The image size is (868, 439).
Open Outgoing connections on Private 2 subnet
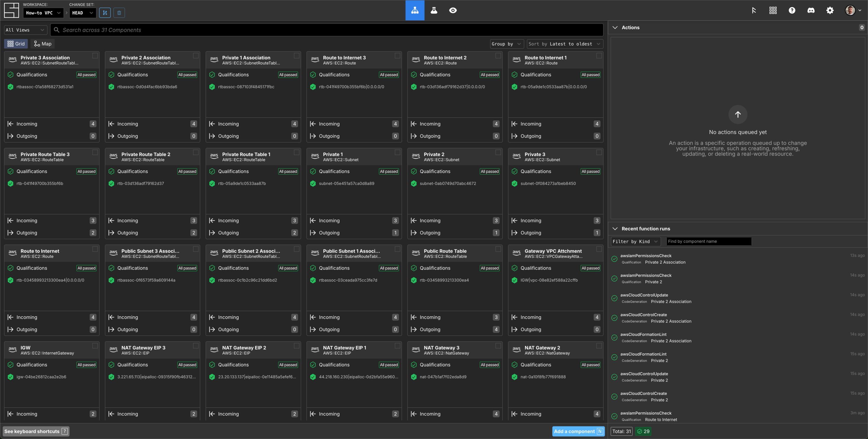pos(455,233)
